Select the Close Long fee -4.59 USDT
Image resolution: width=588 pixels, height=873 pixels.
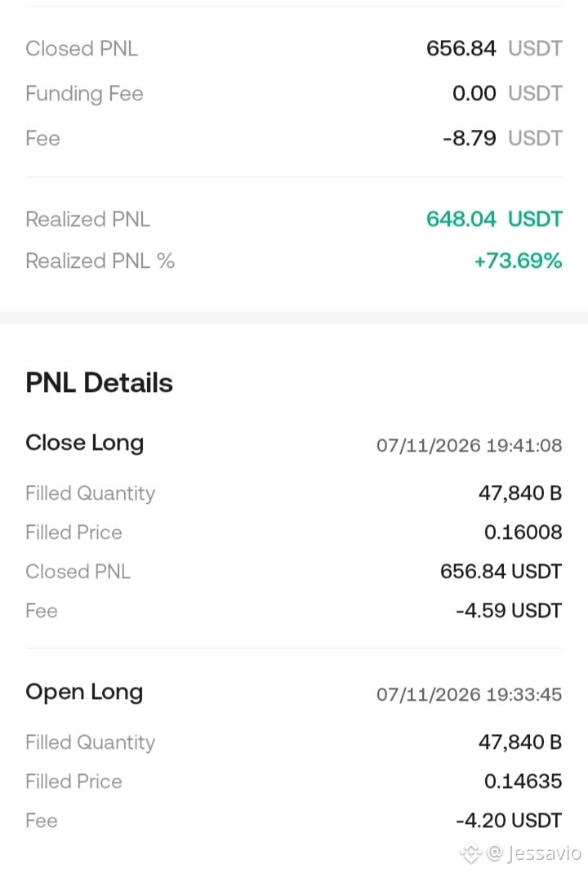508,611
